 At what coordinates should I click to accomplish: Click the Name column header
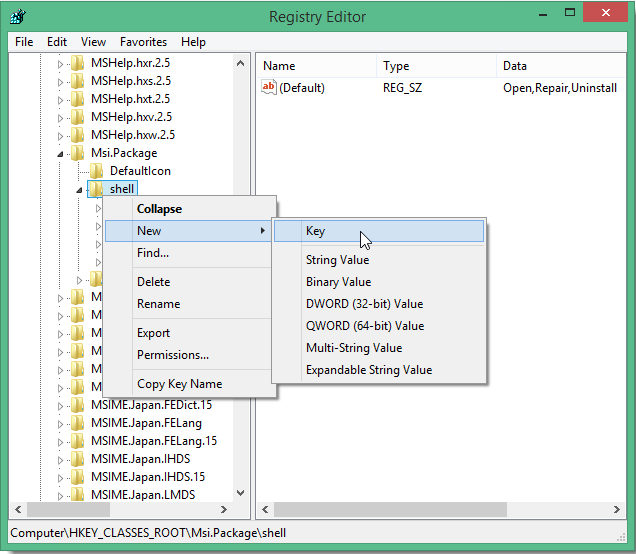316,66
